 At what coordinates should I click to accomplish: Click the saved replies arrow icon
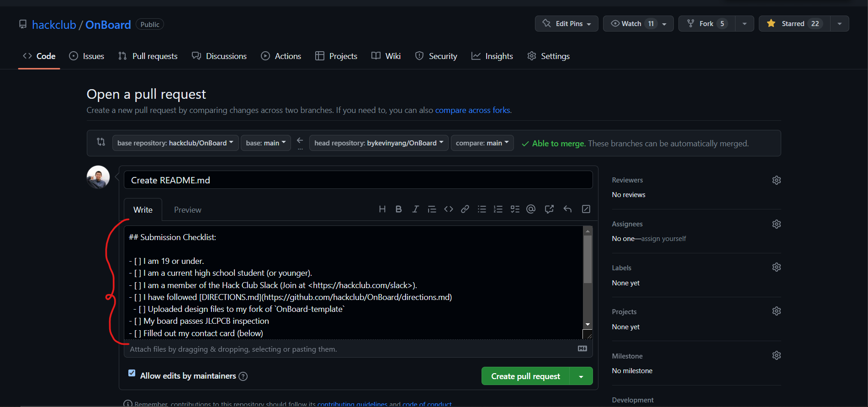[x=567, y=209]
